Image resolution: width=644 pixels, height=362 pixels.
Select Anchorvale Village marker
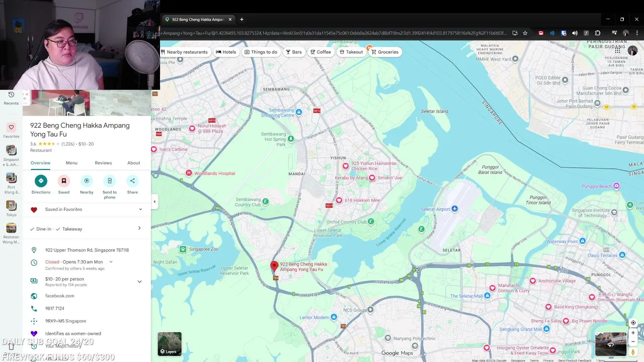(x=533, y=281)
